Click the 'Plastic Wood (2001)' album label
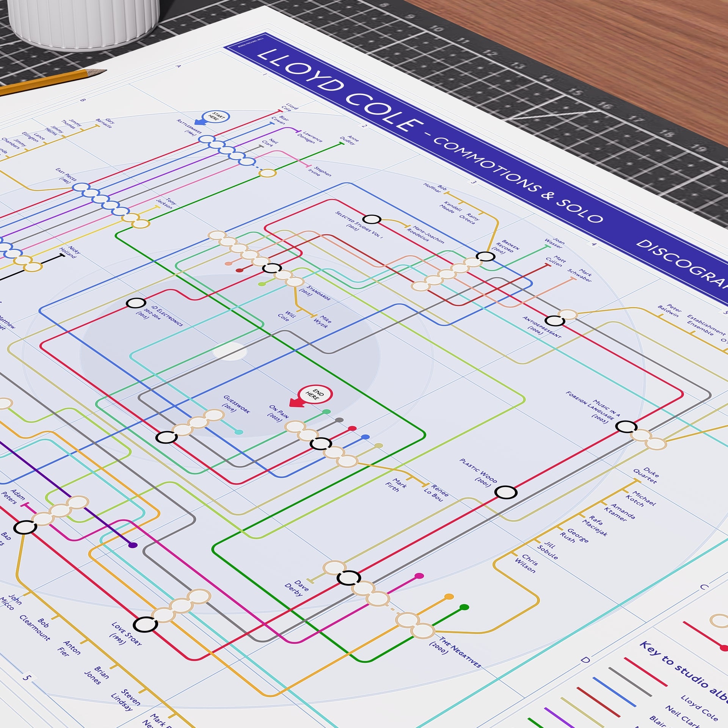The height and width of the screenshot is (728, 728). [x=478, y=472]
